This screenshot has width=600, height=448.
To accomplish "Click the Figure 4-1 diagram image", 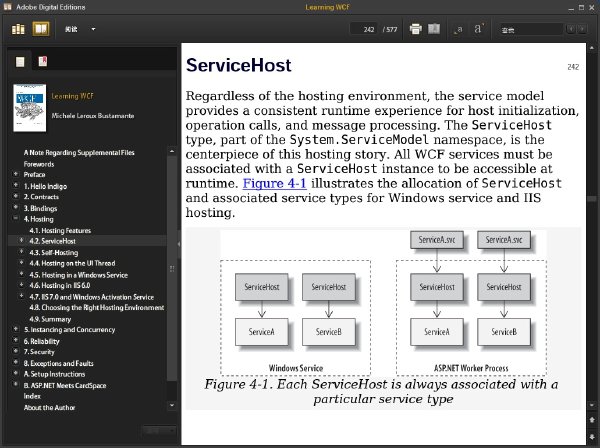I will tap(383, 302).
